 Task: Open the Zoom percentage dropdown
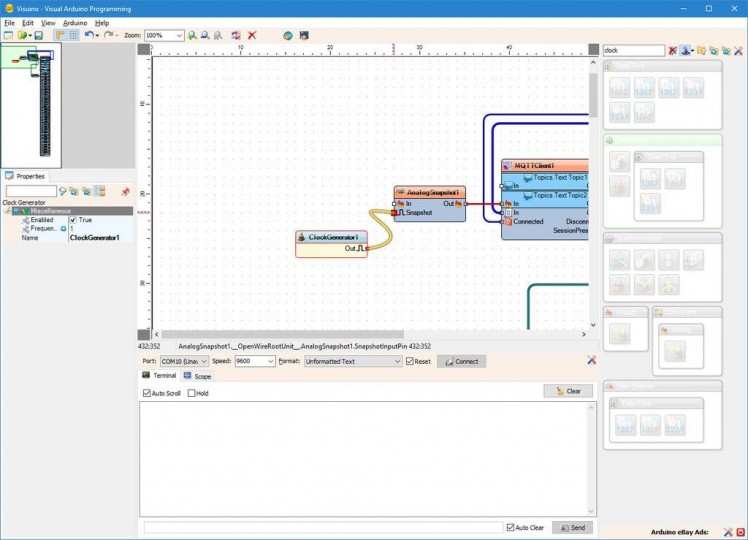pyautogui.click(x=179, y=35)
